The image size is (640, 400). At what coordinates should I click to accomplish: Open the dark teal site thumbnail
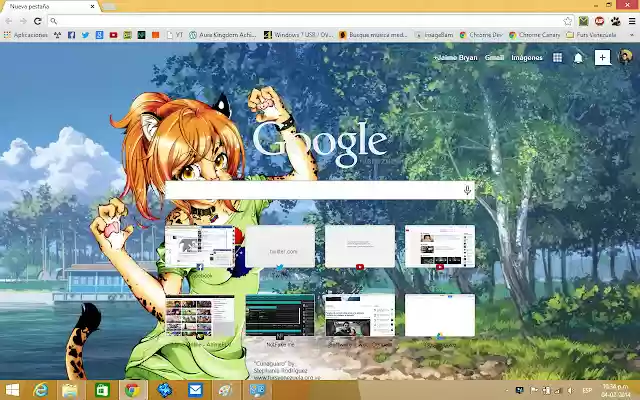click(x=280, y=316)
